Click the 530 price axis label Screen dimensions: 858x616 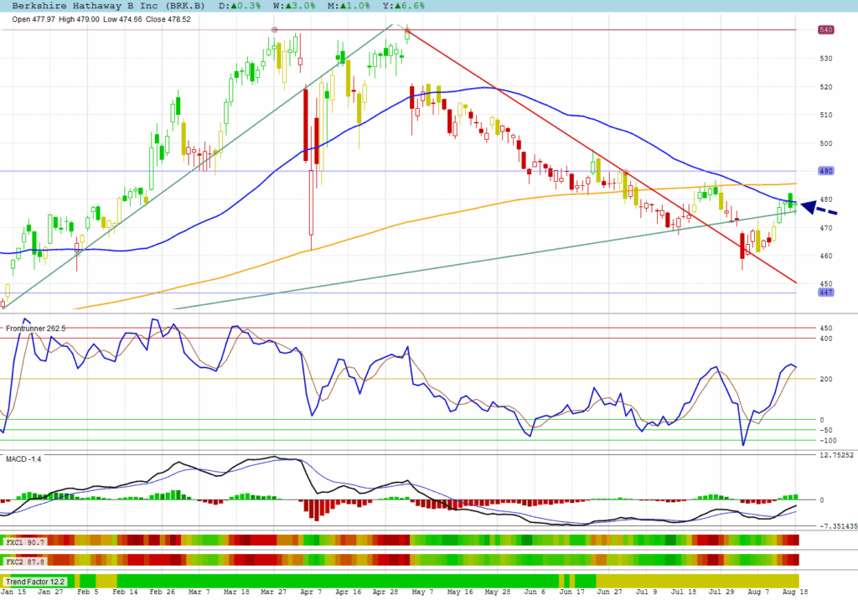pos(825,58)
